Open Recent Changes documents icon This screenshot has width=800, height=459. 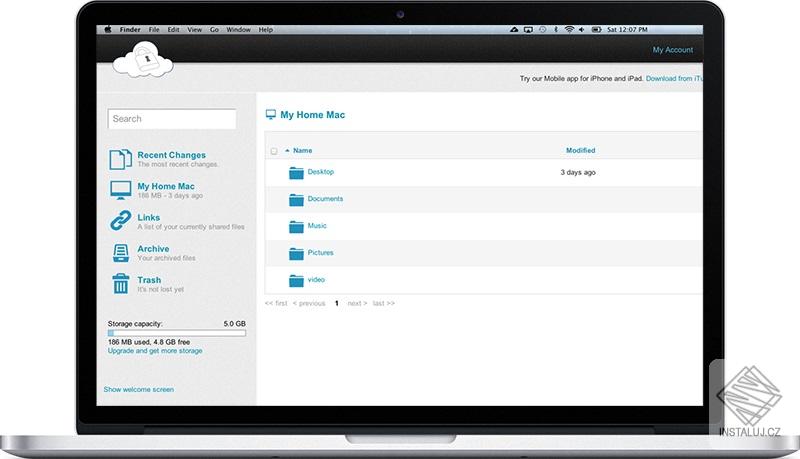[x=120, y=159]
